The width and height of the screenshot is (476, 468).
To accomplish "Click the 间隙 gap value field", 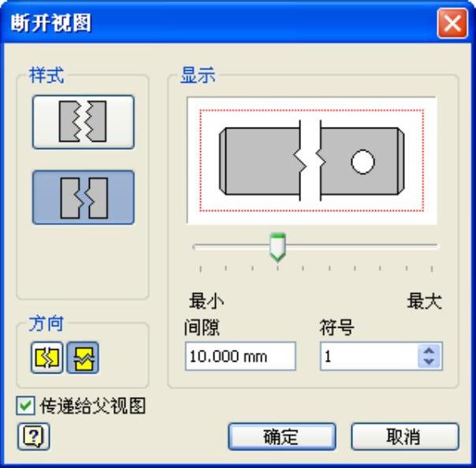I will coord(240,356).
